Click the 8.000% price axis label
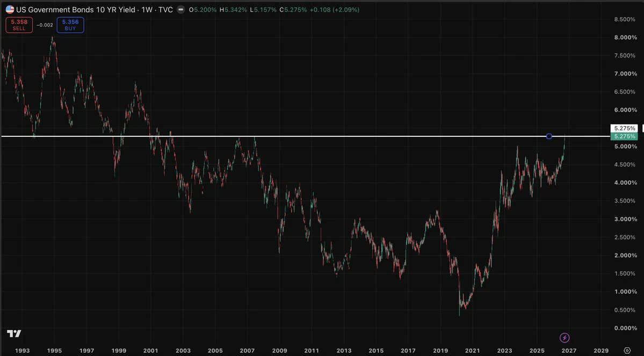This screenshot has height=356, width=644. coord(625,38)
